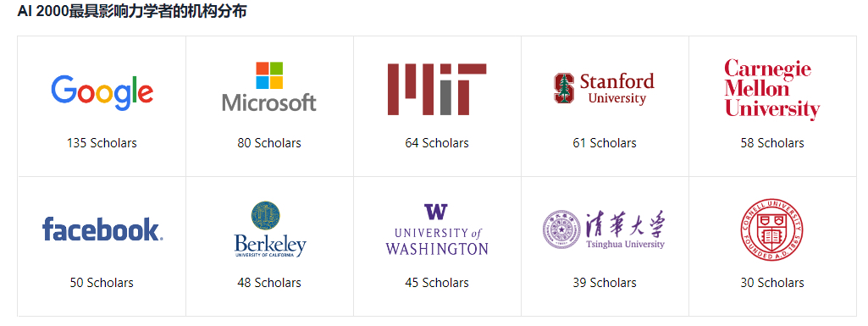
Task: Click the Cornell University seal
Action: (771, 229)
